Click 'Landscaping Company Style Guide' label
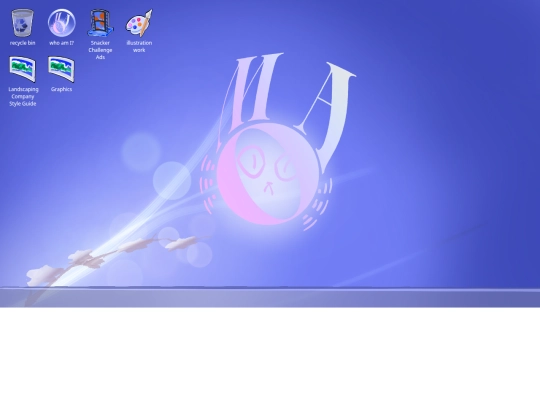 (x=23, y=96)
